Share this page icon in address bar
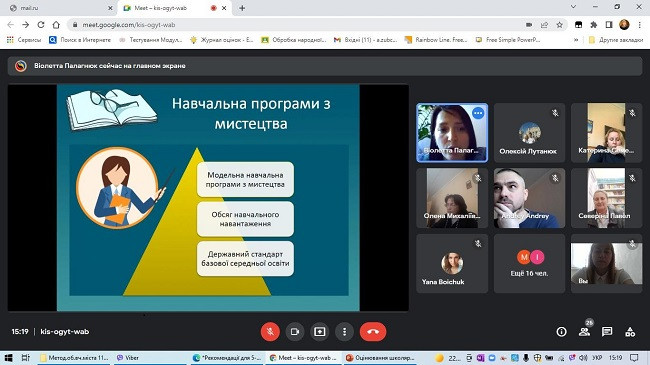 coord(544,25)
